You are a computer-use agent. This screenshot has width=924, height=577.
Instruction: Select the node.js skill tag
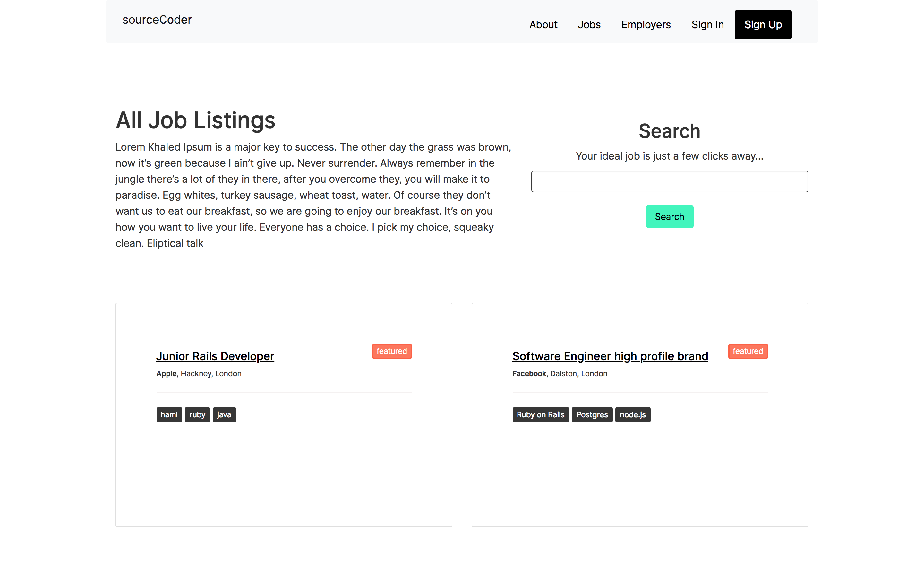pyautogui.click(x=632, y=415)
